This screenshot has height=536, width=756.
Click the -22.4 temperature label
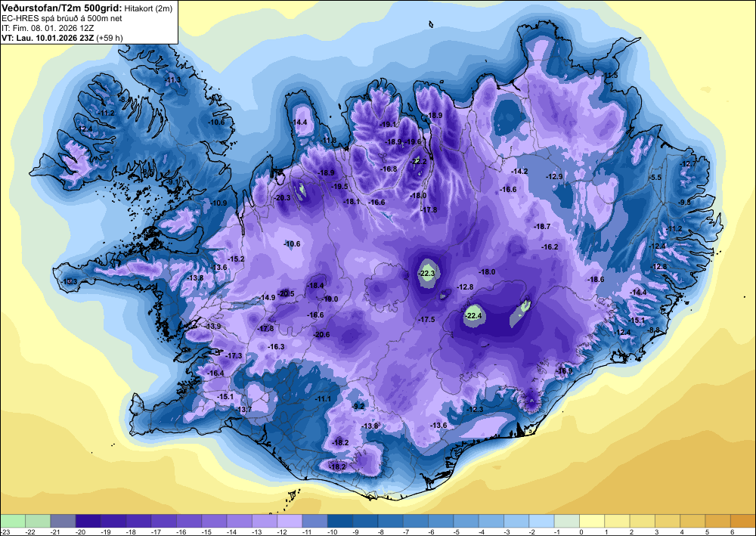(473, 316)
